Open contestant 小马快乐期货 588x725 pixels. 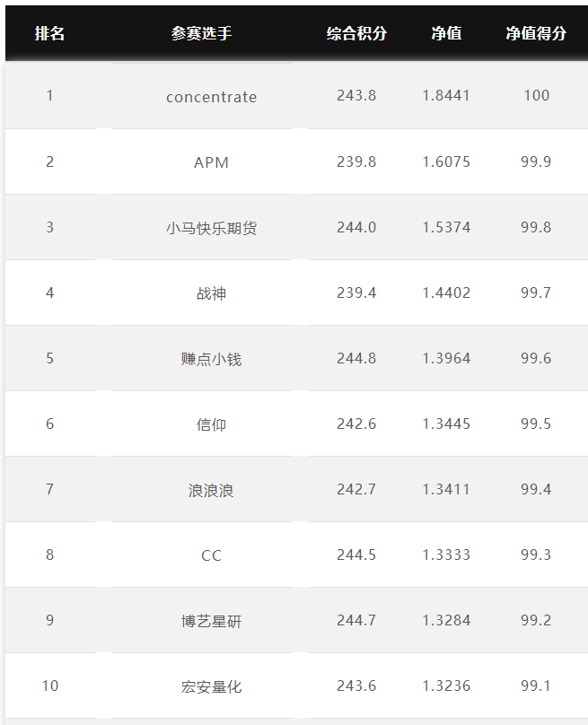212,228
